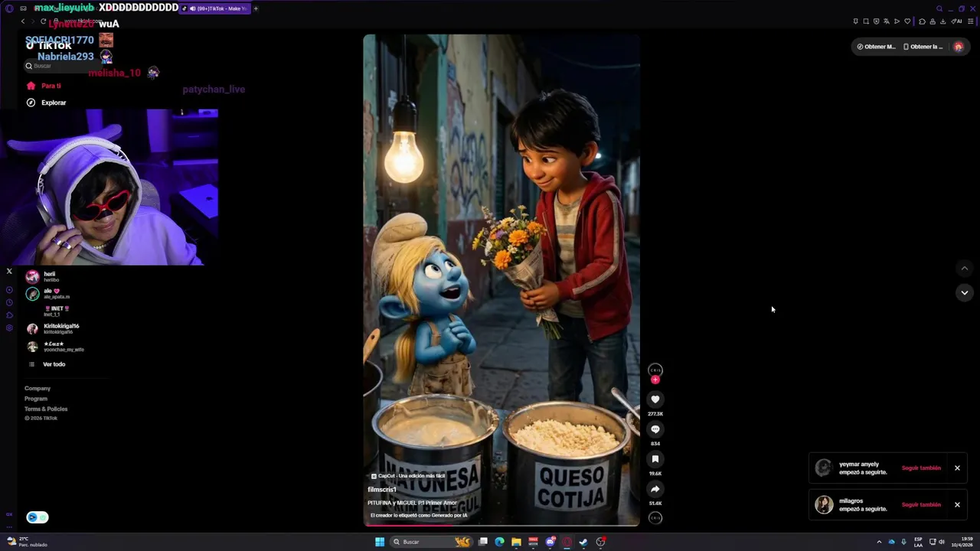Click the Windows taskbar Buscar box
Viewport: 980px width, 551px height.
pyautogui.click(x=431, y=542)
